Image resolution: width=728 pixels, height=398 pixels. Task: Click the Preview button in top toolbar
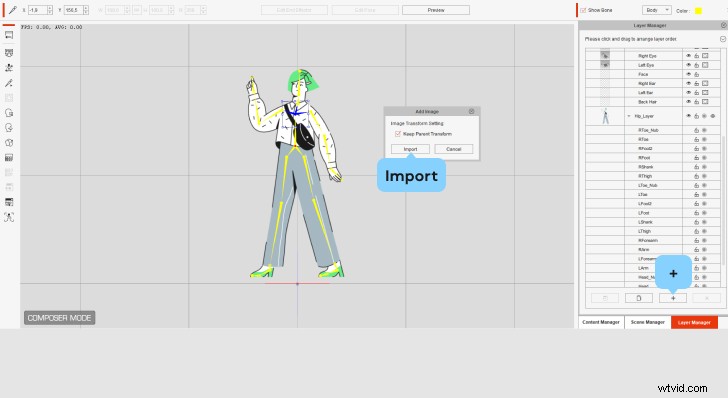436,10
